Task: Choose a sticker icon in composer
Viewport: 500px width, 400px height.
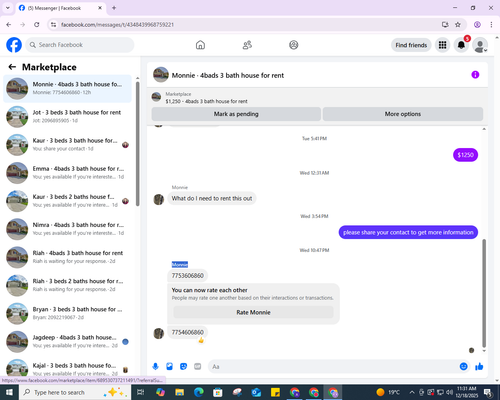Action: click(x=184, y=367)
